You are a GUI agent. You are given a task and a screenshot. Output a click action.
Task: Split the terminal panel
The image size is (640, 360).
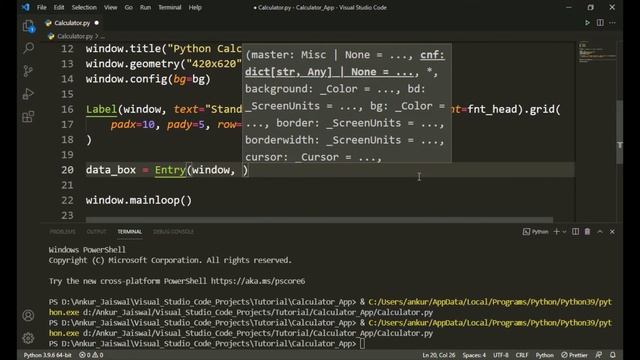coord(575,231)
